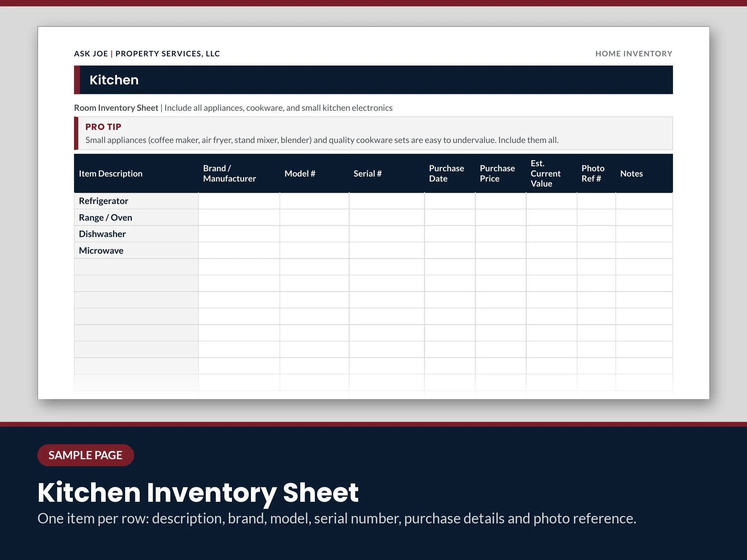Click the SAMPLE PAGE badge
Viewport: 747px width, 560px height.
pos(86,455)
